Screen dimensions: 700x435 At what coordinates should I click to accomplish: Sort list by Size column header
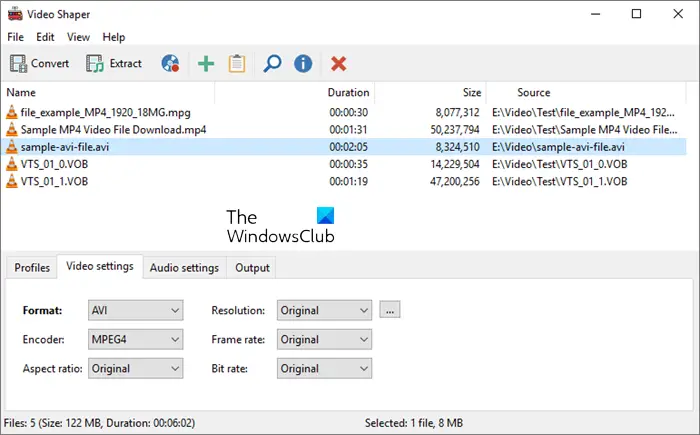coord(430,92)
